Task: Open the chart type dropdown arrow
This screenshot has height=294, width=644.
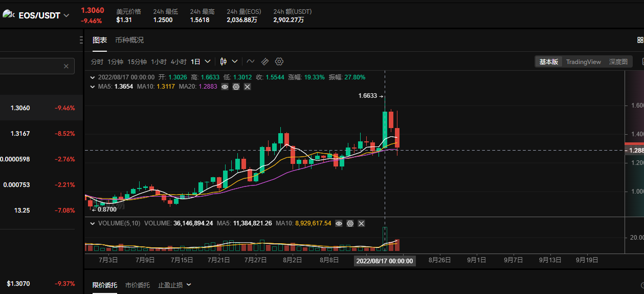Action: coord(235,61)
